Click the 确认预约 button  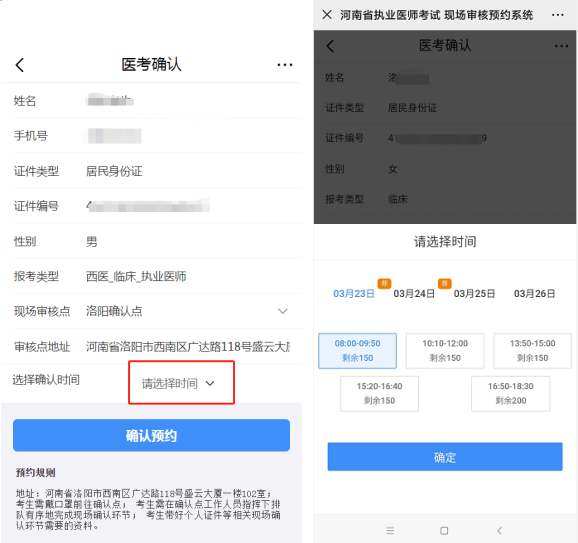click(151, 435)
